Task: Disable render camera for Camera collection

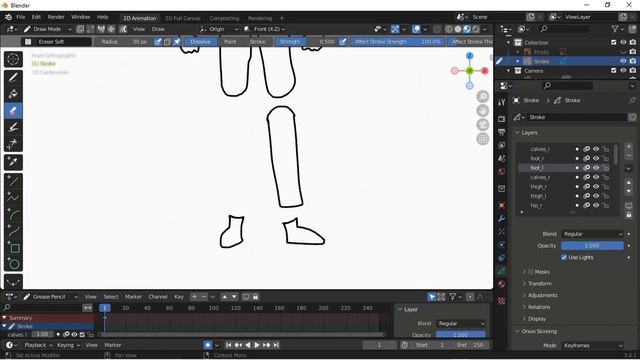Action: (x=633, y=71)
